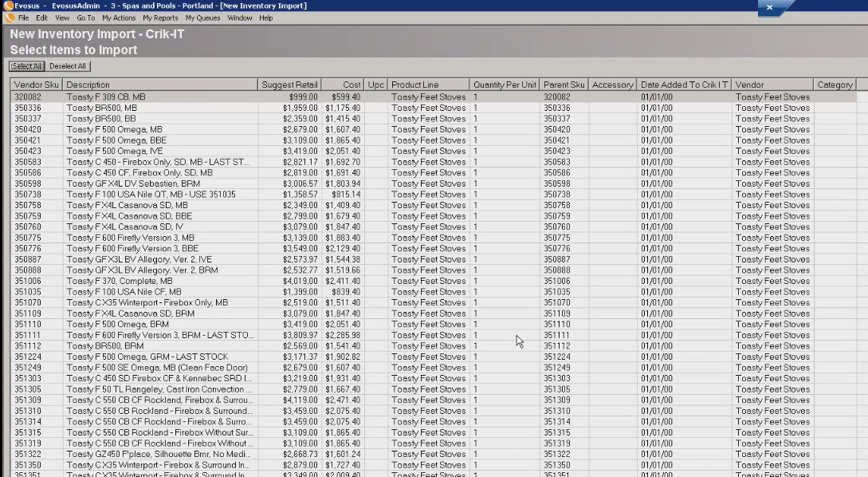Screen dimensions: 868x477
Task: Close the window with the X button
Action: click(x=769, y=7)
